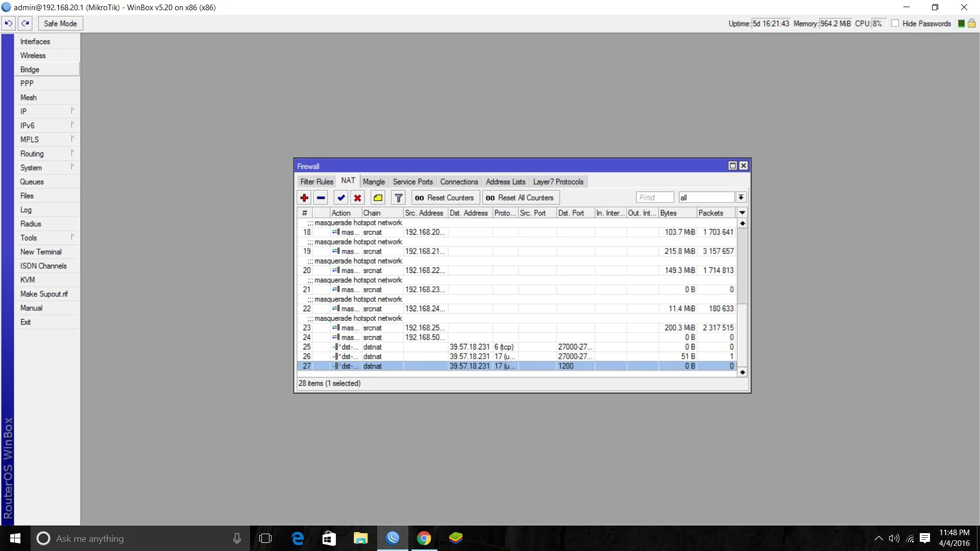This screenshot has height=551, width=980.
Task: Close the Firewall inner window
Action: click(x=744, y=166)
